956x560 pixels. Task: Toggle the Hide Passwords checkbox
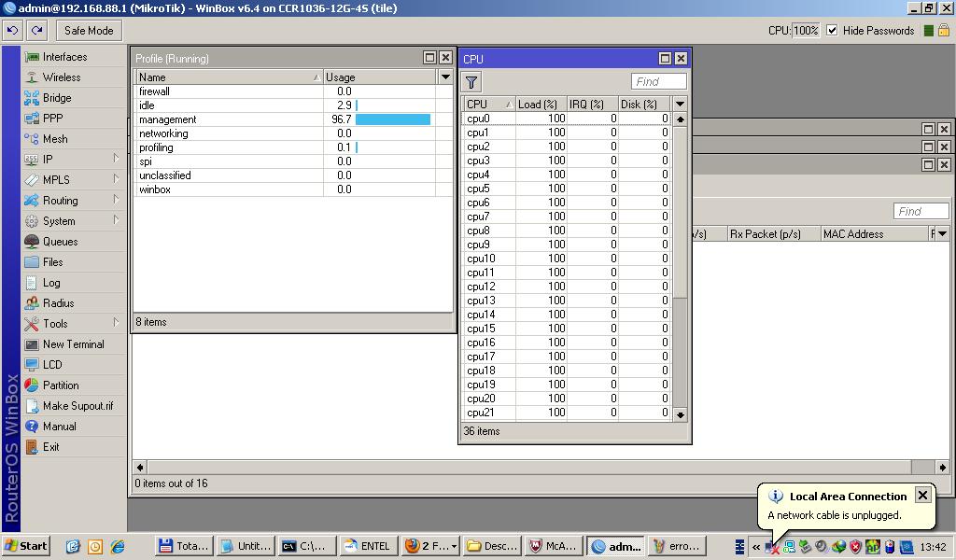pos(832,30)
